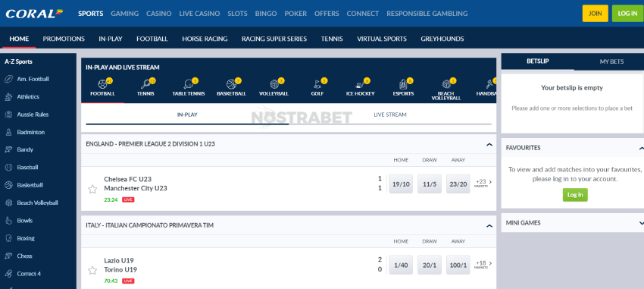Image resolution: width=644 pixels, height=289 pixels.
Task: Favourite the Chelsea FC U23 match star
Action: click(92, 189)
